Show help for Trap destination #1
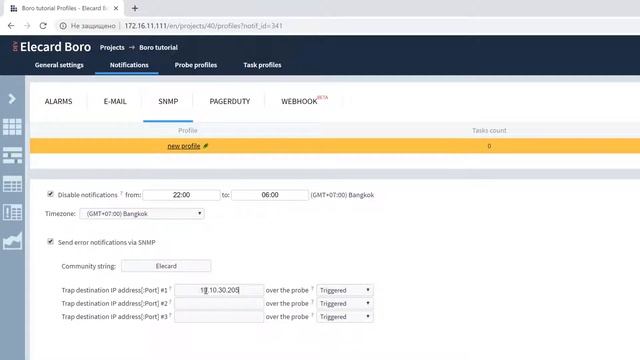 pos(170,288)
